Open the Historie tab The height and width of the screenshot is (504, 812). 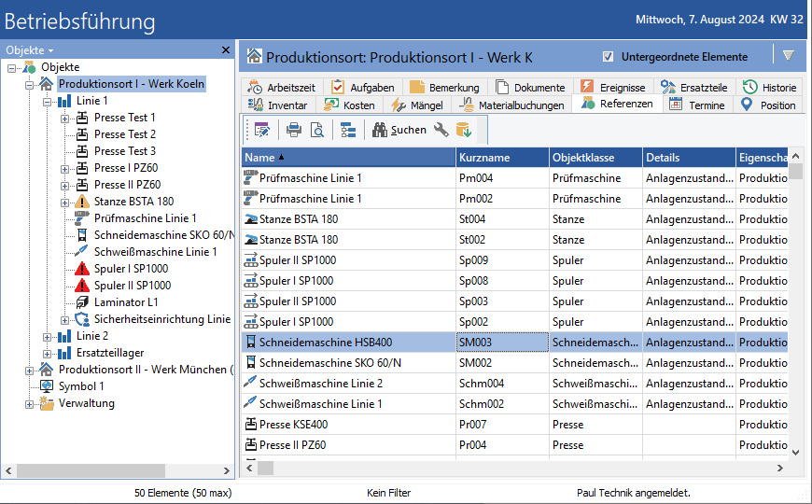pyautogui.click(x=770, y=87)
